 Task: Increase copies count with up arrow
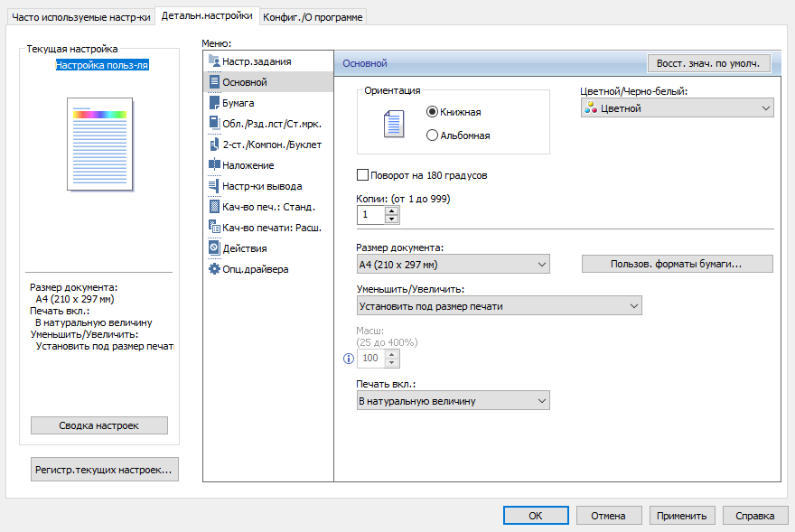point(391,210)
